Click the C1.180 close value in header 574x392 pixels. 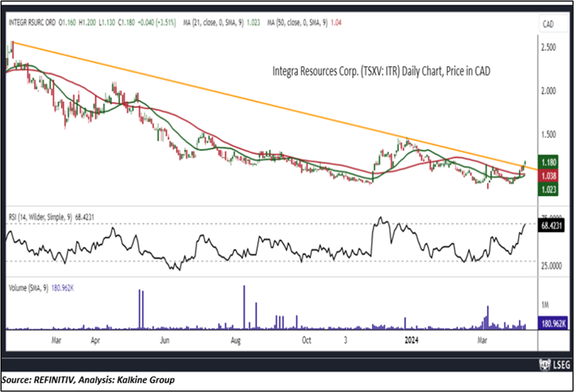click(x=126, y=23)
